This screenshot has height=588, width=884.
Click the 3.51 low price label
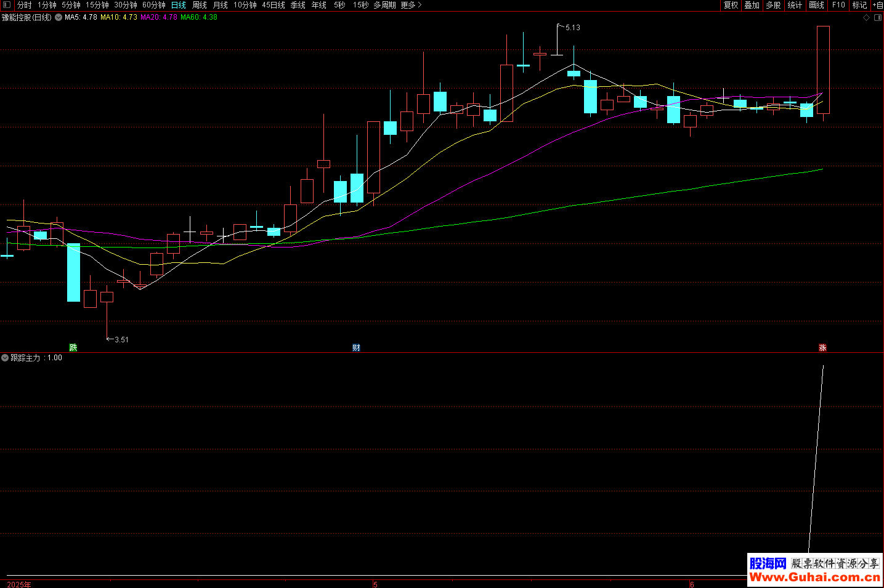click(x=121, y=340)
